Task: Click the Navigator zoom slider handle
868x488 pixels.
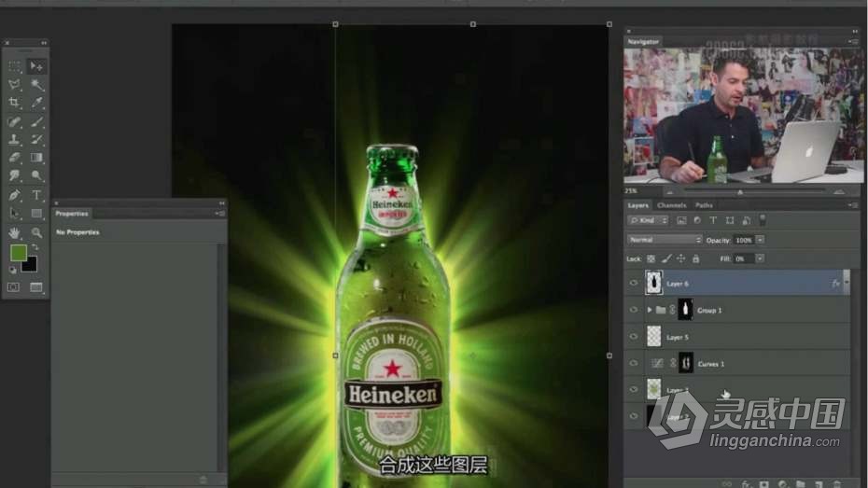Action: [x=740, y=192]
